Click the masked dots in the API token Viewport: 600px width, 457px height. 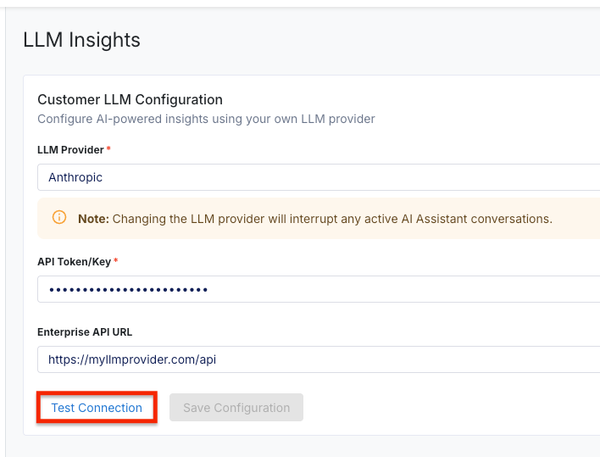[128, 290]
